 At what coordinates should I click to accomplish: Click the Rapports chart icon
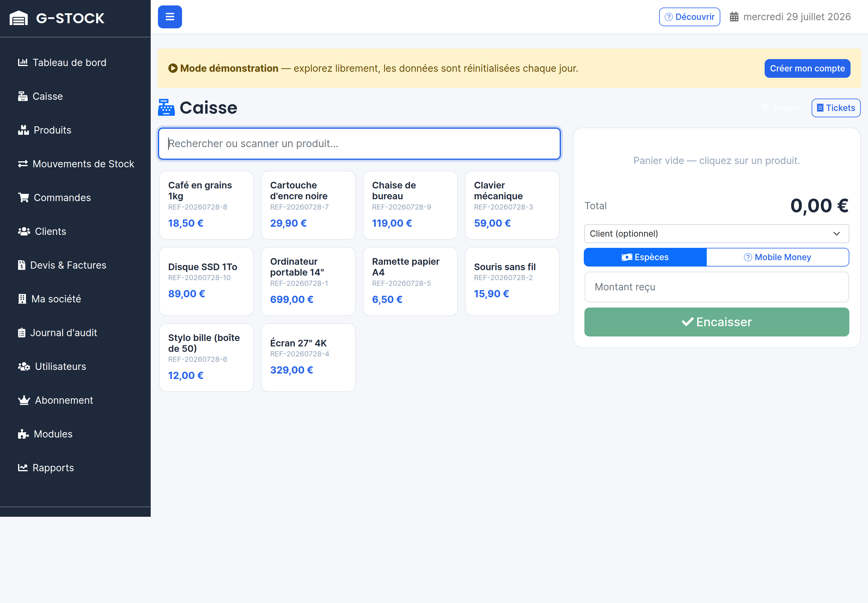(x=23, y=468)
